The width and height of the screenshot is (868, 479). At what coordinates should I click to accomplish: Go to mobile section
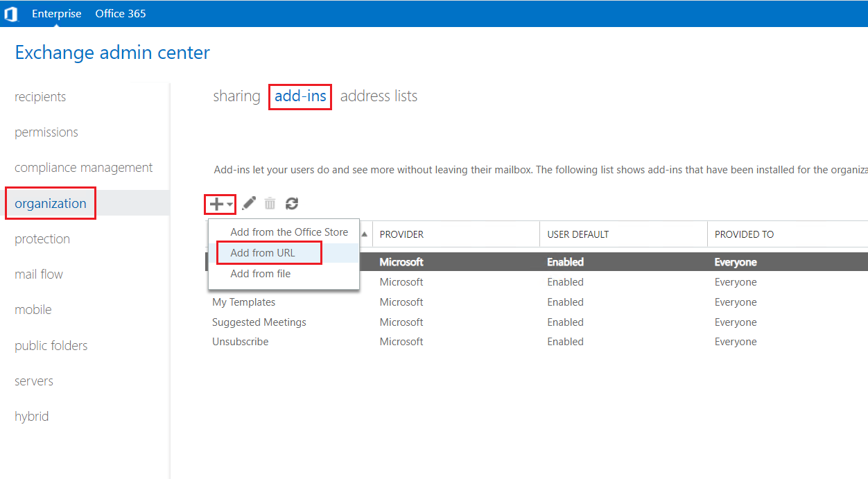[x=33, y=310]
